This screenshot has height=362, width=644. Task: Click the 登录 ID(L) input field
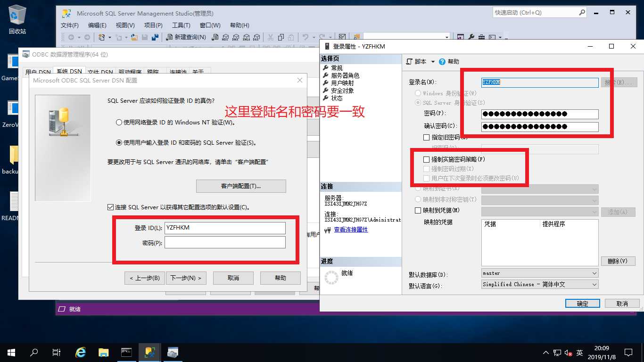(225, 228)
